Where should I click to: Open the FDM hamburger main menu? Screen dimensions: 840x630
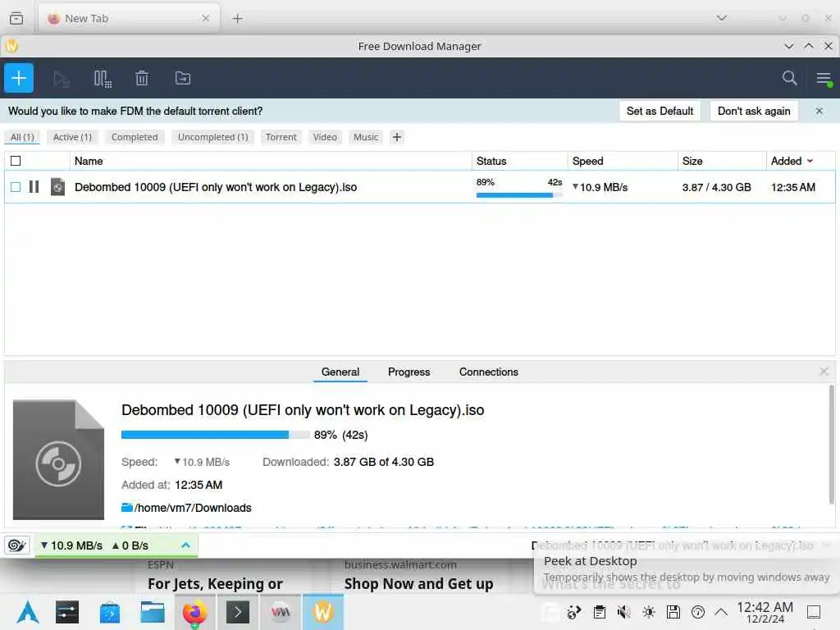824,79
